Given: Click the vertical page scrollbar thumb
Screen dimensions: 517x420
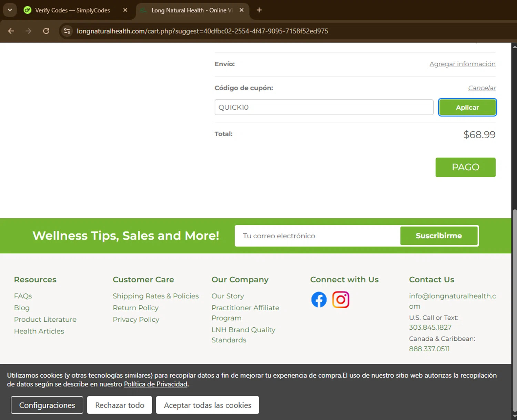Looking at the screenshot, I should 514,310.
